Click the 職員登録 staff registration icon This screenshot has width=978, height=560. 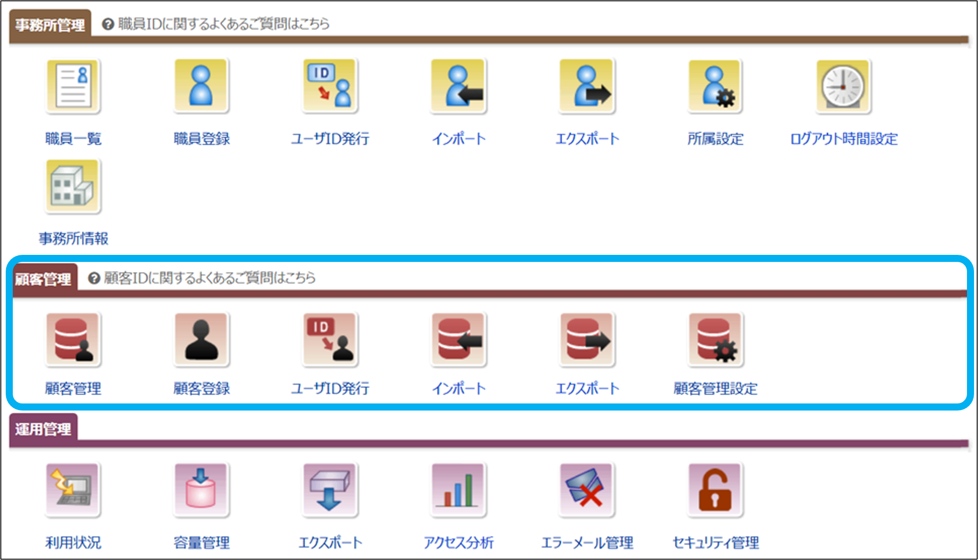202,86
